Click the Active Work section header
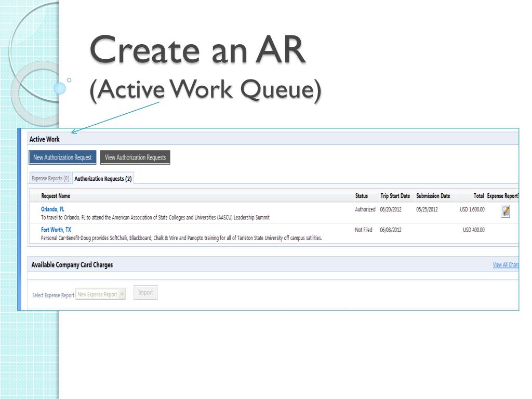 click(x=45, y=139)
